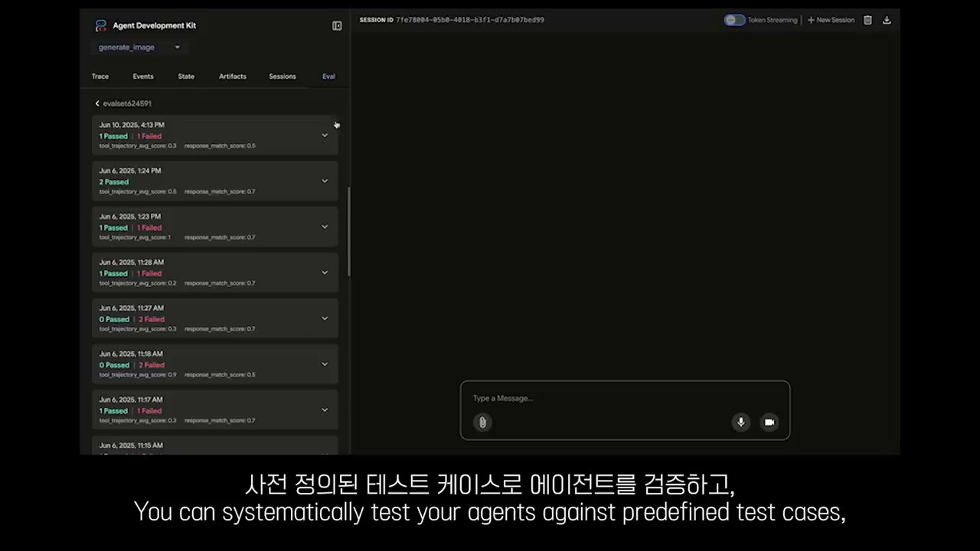Click the "Jun 6, 2025, 11:15 AM" timestamp
The width and height of the screenshot is (980, 551).
(131, 445)
